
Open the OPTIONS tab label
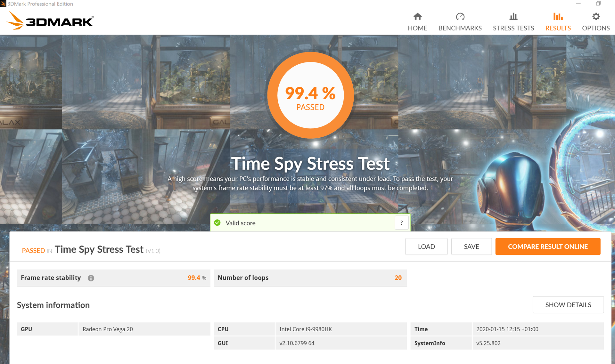pos(596,28)
